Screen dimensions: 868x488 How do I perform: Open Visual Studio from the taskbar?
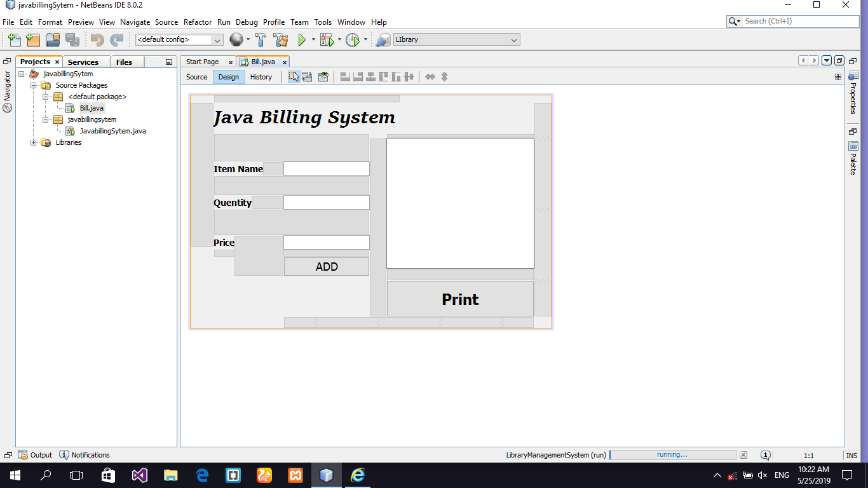coord(139,475)
